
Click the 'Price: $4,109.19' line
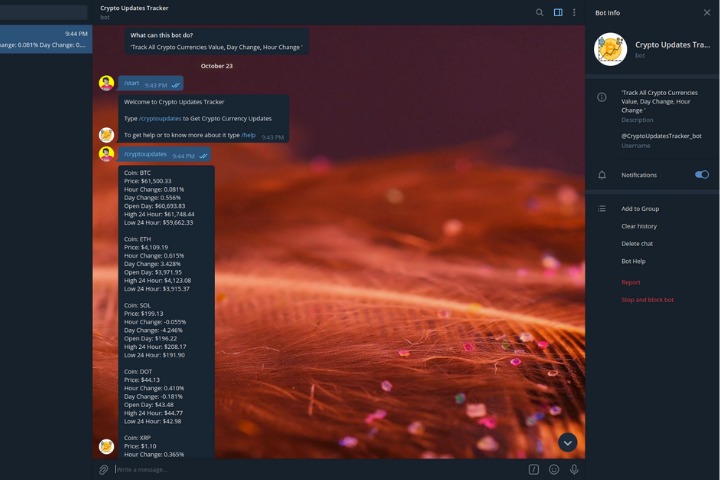146,248
